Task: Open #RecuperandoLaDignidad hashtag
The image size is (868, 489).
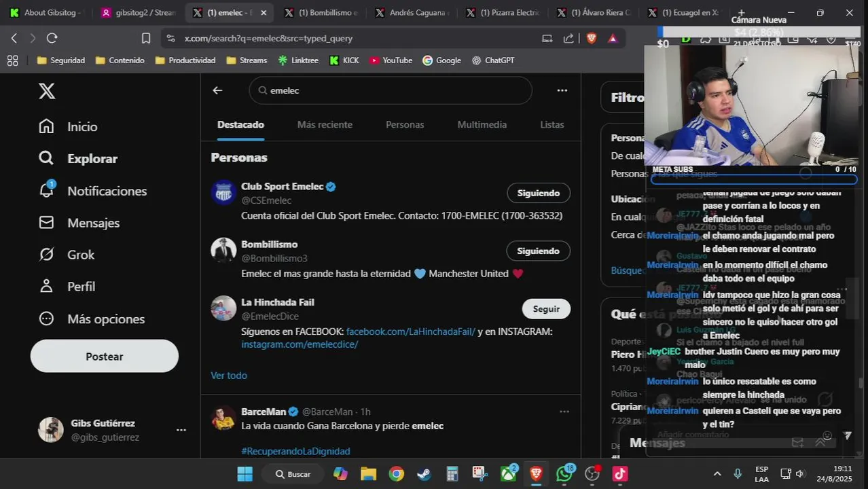Action: pyautogui.click(x=295, y=451)
